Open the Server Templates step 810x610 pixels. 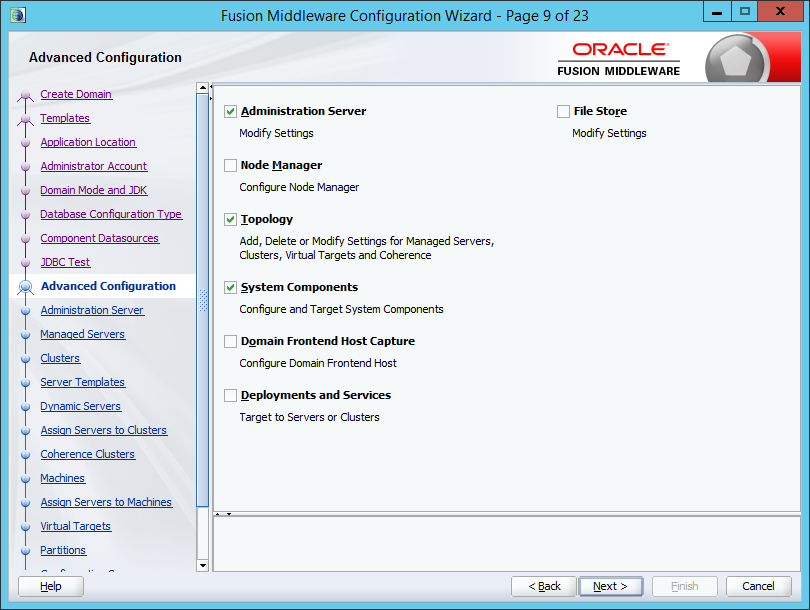tap(83, 382)
